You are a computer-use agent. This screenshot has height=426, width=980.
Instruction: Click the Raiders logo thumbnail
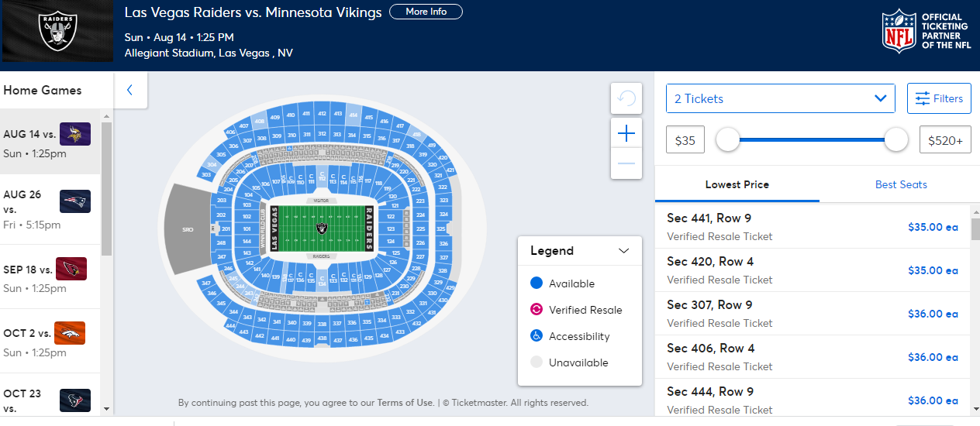[x=58, y=31]
